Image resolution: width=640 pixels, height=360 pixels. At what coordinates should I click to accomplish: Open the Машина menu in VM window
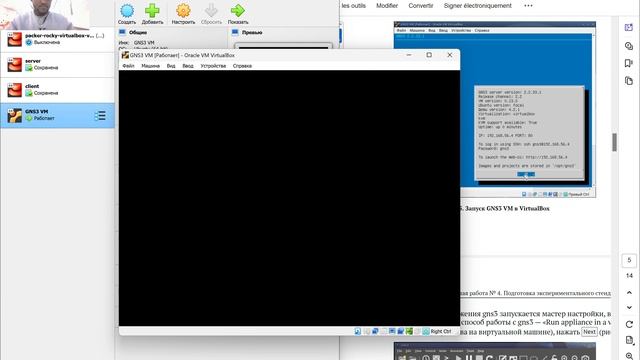pos(151,66)
